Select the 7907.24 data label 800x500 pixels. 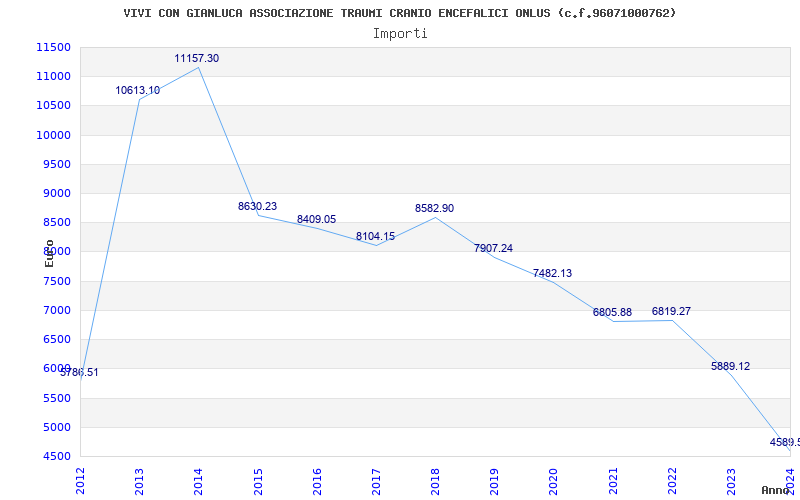[493, 248]
